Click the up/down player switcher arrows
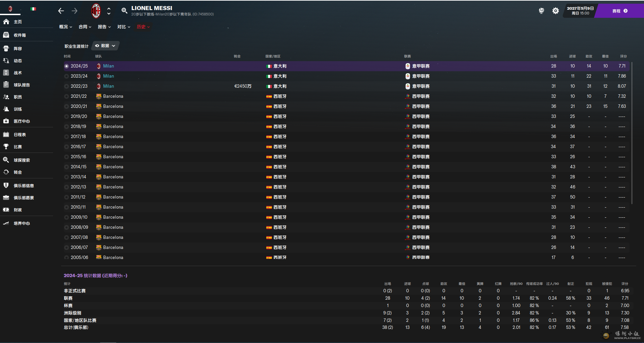The width and height of the screenshot is (644, 343). (109, 11)
